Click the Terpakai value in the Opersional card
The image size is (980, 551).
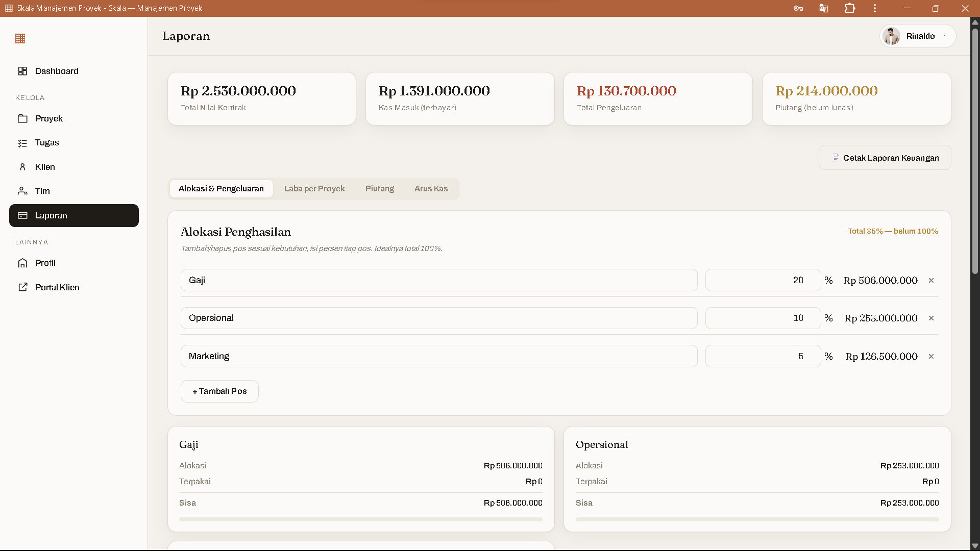click(930, 482)
